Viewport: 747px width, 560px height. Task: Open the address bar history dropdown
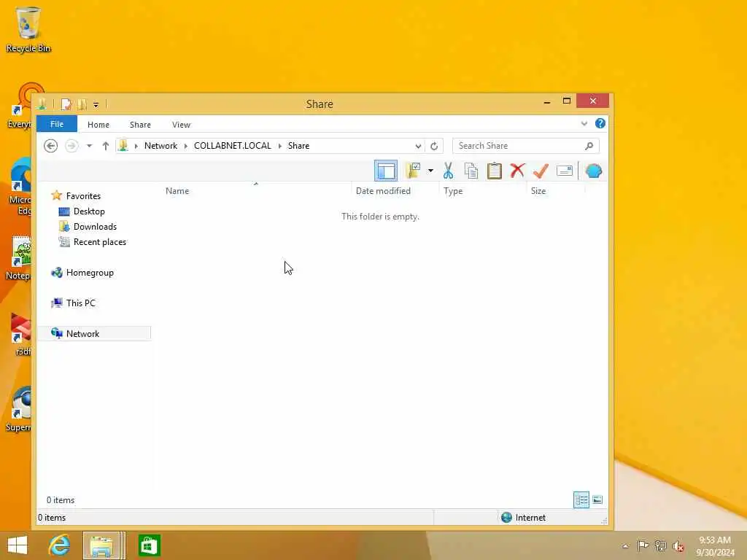(418, 146)
